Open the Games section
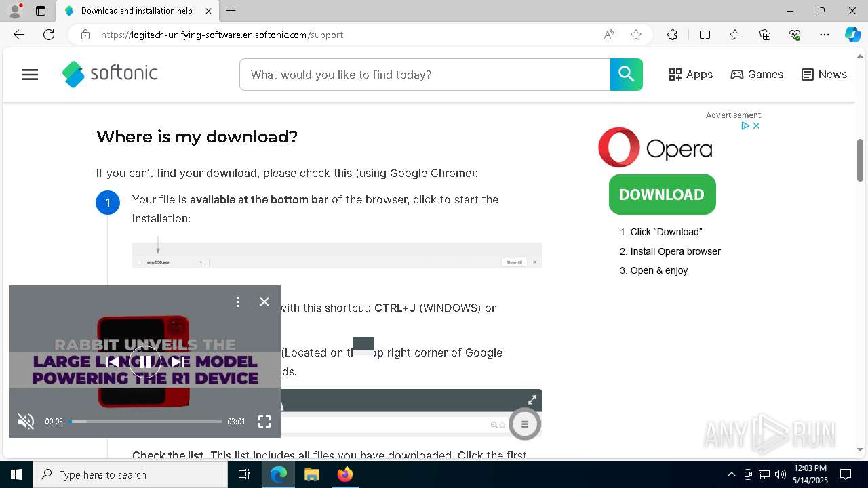 (x=757, y=75)
